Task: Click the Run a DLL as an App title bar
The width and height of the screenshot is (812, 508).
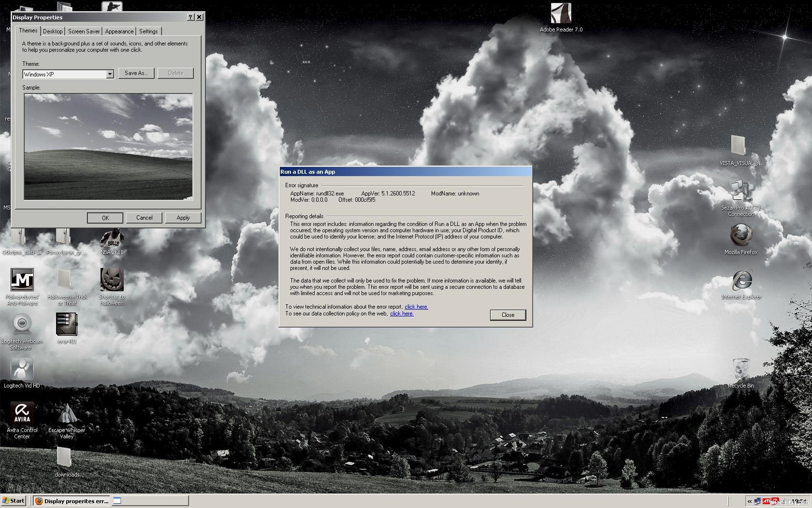Action: 406,172
